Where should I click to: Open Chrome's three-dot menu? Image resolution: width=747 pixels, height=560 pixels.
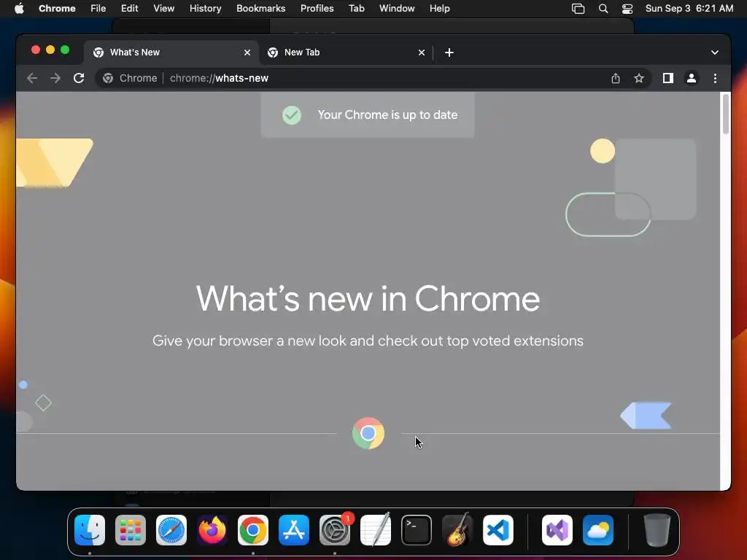[715, 78]
